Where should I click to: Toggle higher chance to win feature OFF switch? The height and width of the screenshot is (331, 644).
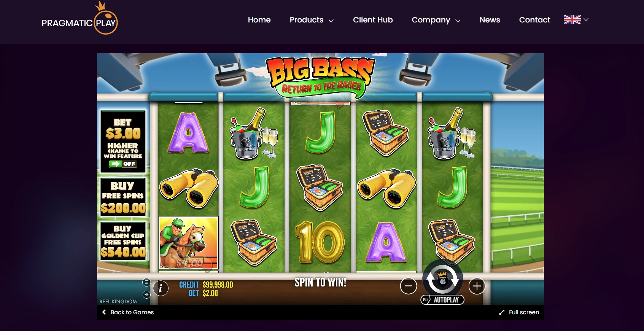122,164
